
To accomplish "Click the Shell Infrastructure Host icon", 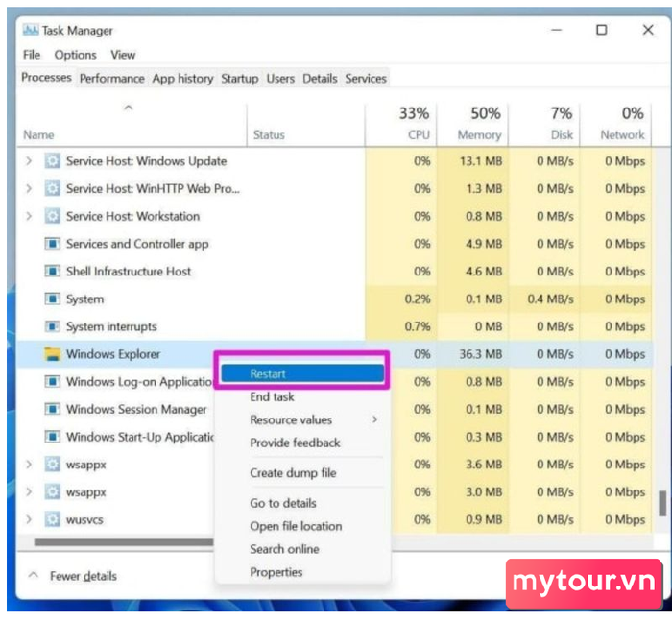I will pos(52,271).
